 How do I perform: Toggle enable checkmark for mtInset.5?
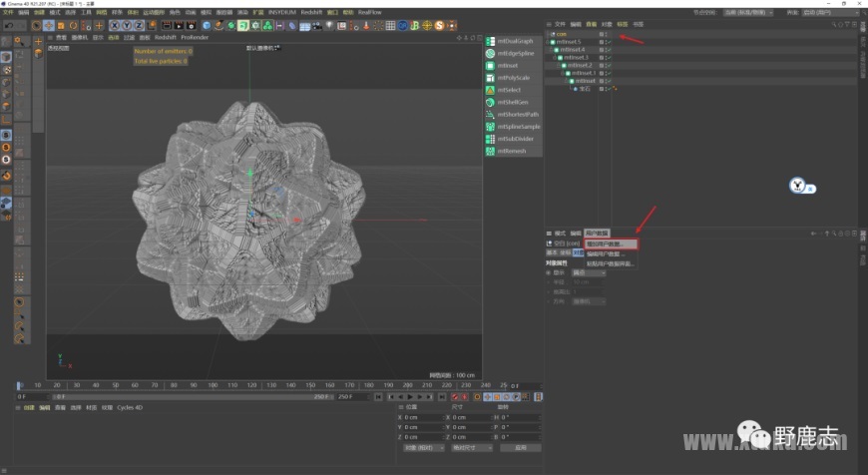click(609, 42)
